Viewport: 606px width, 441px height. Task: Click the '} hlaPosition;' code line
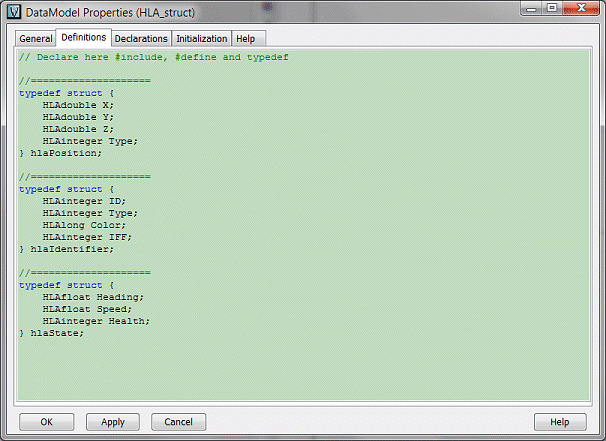60,153
